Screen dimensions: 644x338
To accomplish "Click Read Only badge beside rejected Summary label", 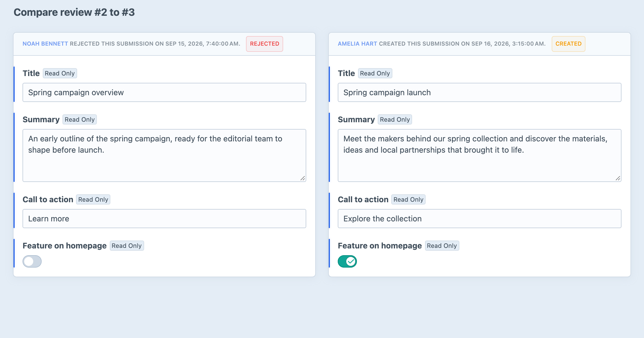I will [80, 119].
